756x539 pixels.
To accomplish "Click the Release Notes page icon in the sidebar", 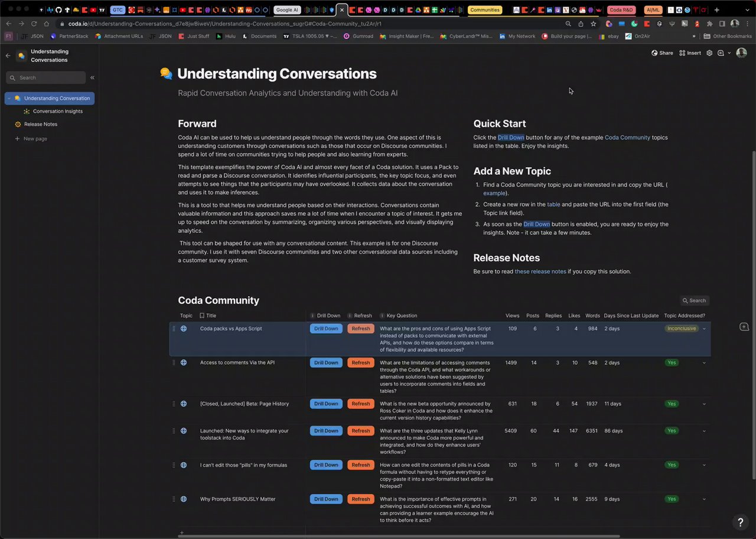I will point(18,124).
